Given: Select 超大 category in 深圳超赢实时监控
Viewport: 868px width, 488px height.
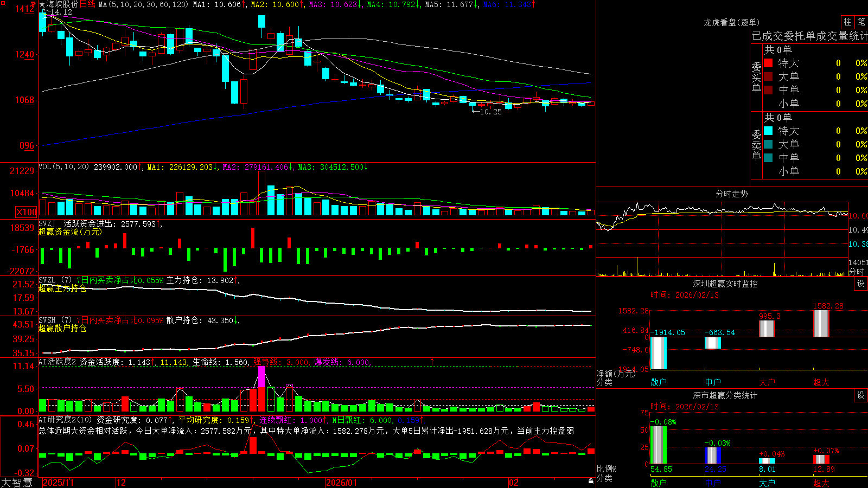Looking at the screenshot, I should coord(821,382).
